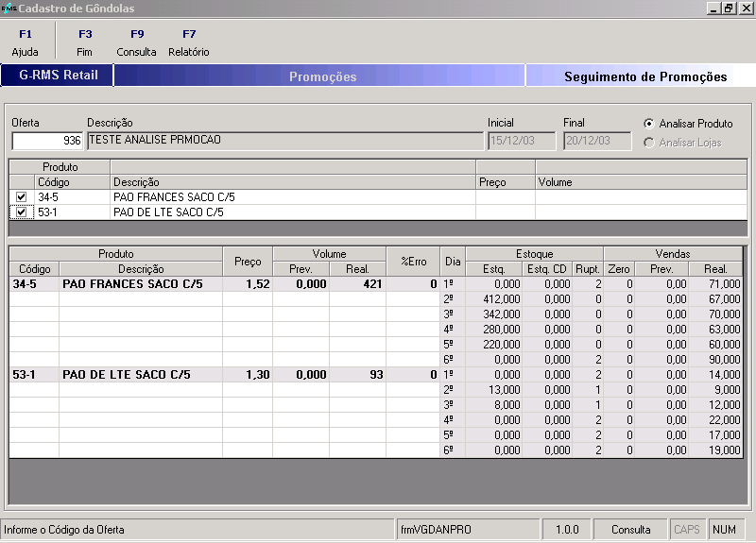Click the Vendas group header

click(673, 254)
